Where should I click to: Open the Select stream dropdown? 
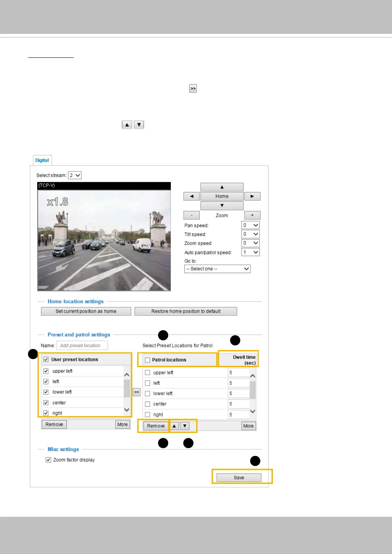pos(75,175)
